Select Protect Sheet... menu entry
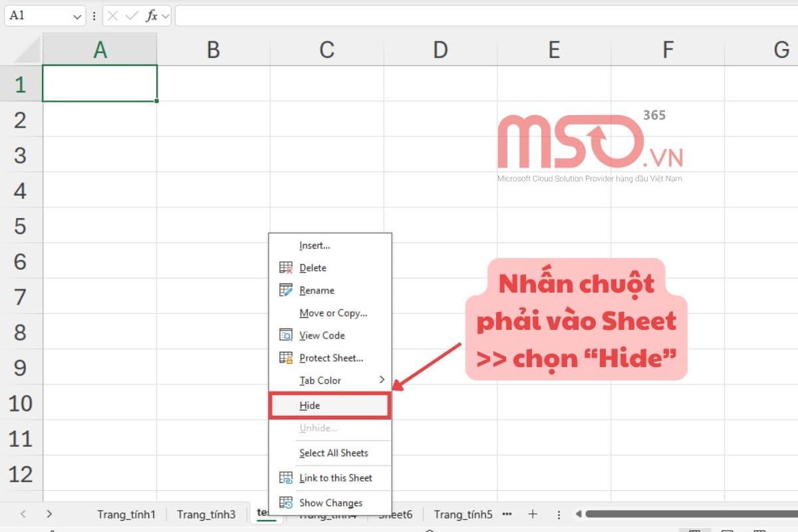The height and width of the screenshot is (532, 798). pyautogui.click(x=330, y=358)
